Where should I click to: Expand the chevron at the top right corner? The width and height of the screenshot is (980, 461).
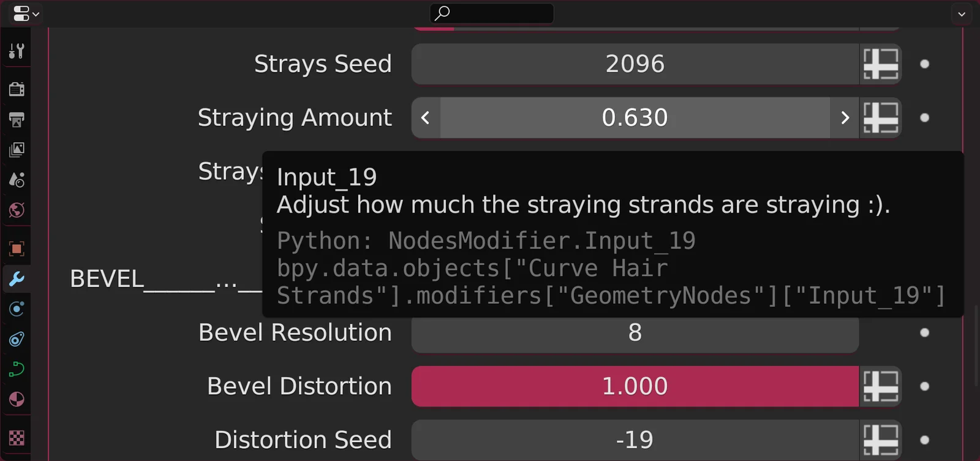pos(963,13)
